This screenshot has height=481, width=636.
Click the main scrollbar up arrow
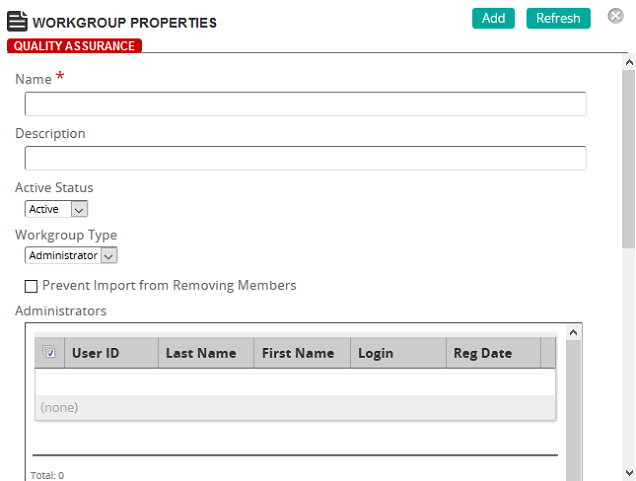pyautogui.click(x=629, y=62)
